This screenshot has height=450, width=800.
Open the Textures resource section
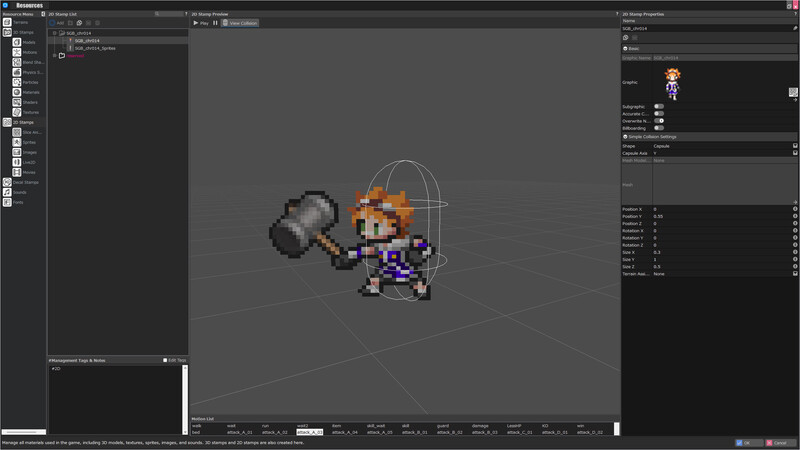click(x=26, y=112)
